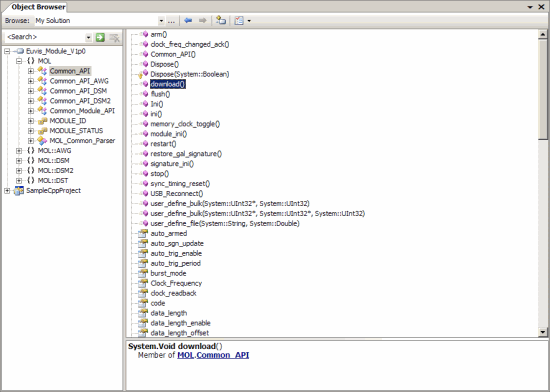Screen dimensions: 550x392
Task: Click the property icon beside auto_armed
Action: point(143,234)
